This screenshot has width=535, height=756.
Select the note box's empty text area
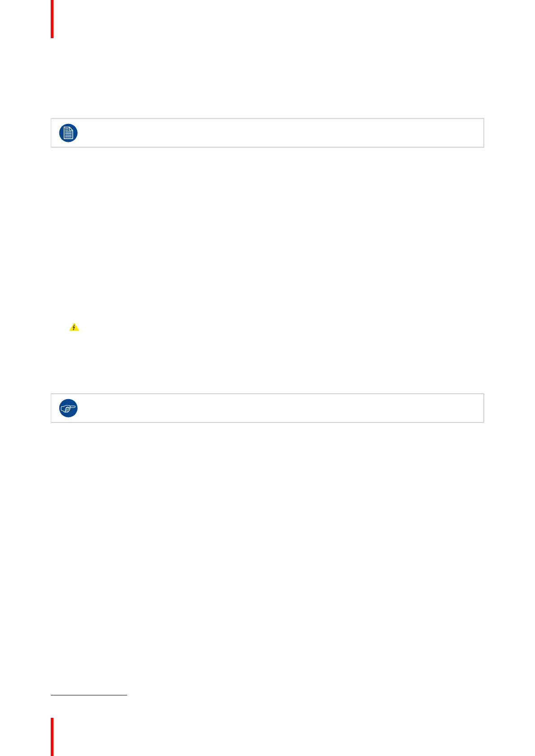281,133
